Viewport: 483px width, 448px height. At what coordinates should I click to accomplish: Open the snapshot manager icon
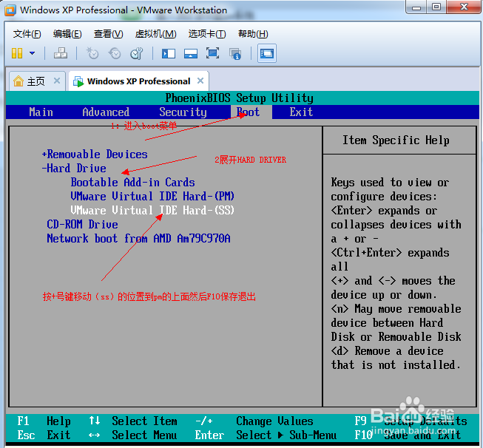[137, 53]
